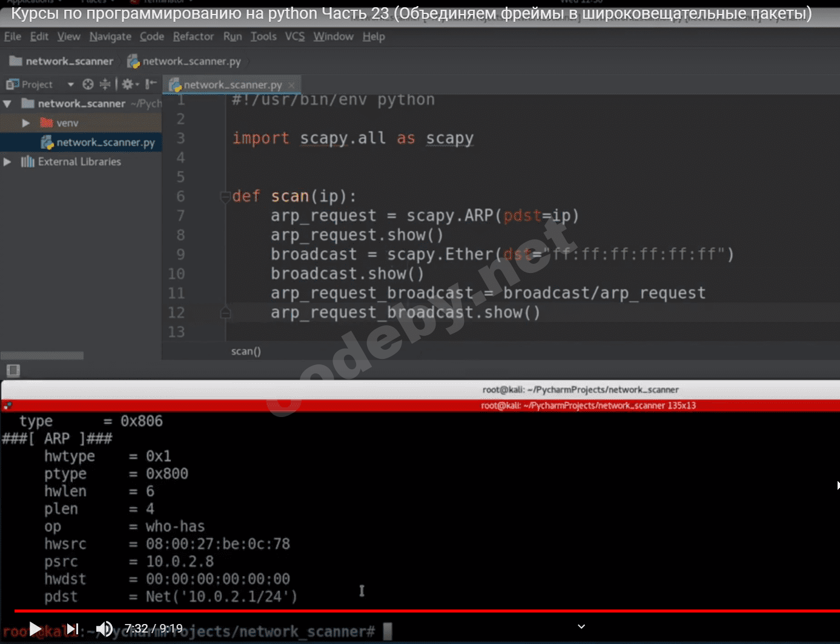Select External Libraries in the tree

79,162
